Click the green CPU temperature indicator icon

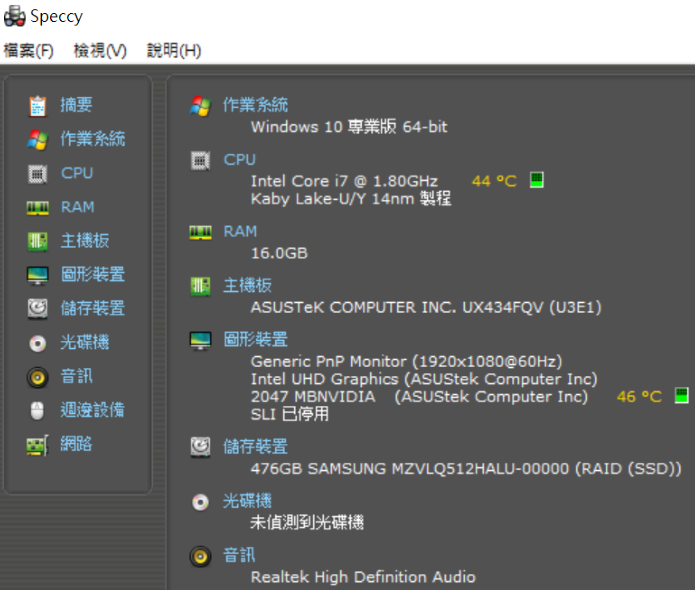click(537, 180)
